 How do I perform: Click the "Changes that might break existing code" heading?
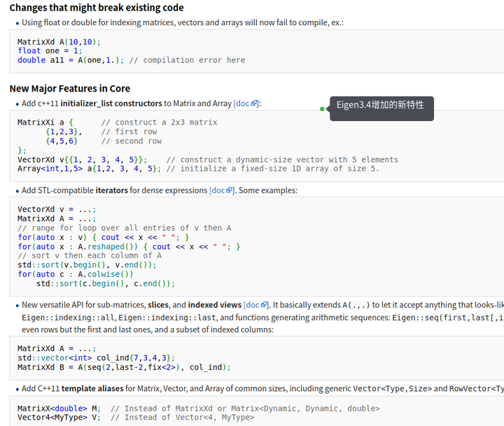coord(97,8)
